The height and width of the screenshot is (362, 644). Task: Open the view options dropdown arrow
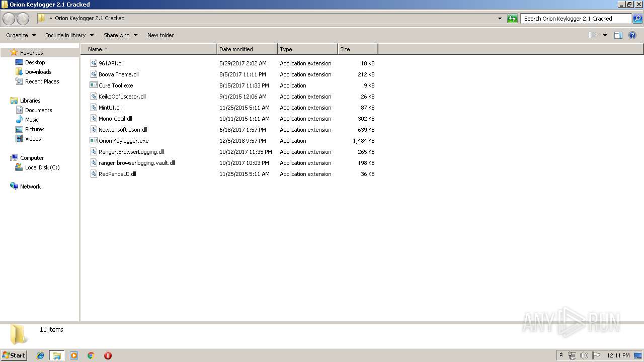coord(605,35)
